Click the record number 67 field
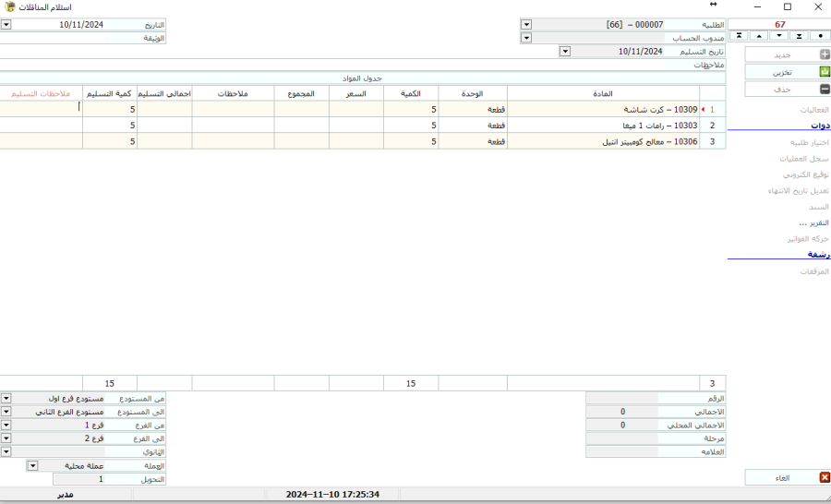 click(779, 24)
